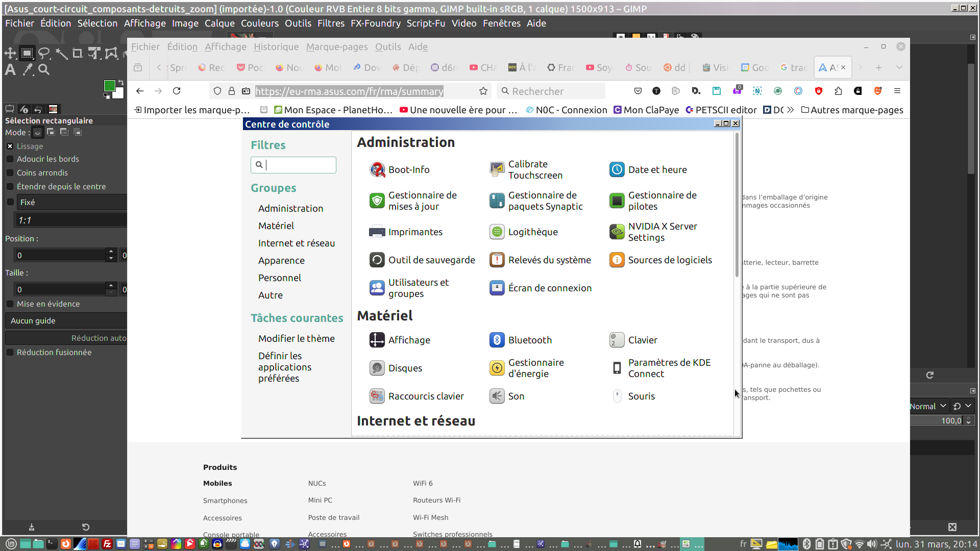The image size is (980, 551).
Task: Open Firefox Marque-pages menu
Action: click(x=337, y=46)
